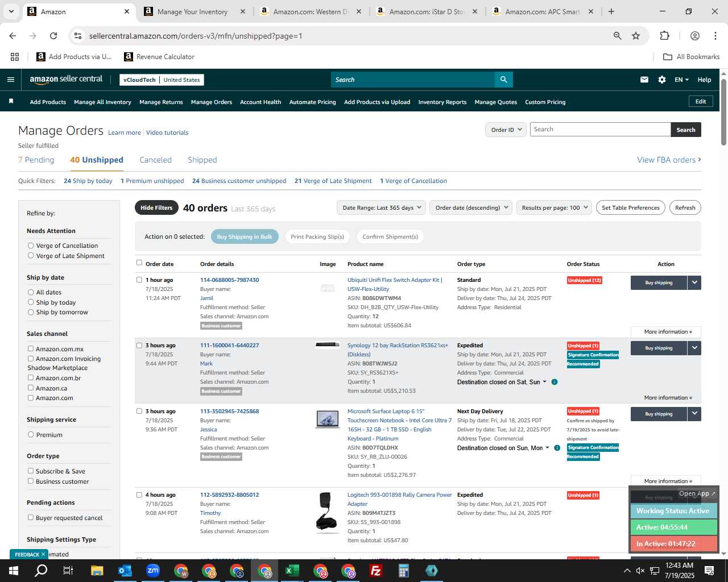Open File Explorer from the taskbar
This screenshot has height=582, width=728.
[x=97, y=571]
